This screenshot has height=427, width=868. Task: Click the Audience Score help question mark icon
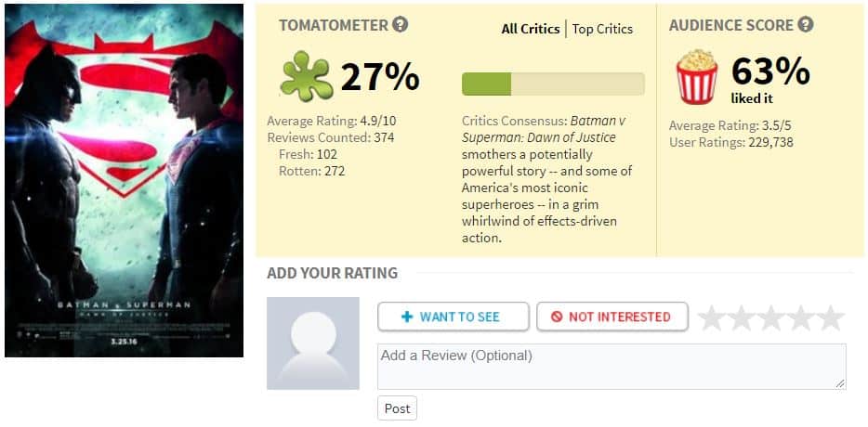(806, 25)
